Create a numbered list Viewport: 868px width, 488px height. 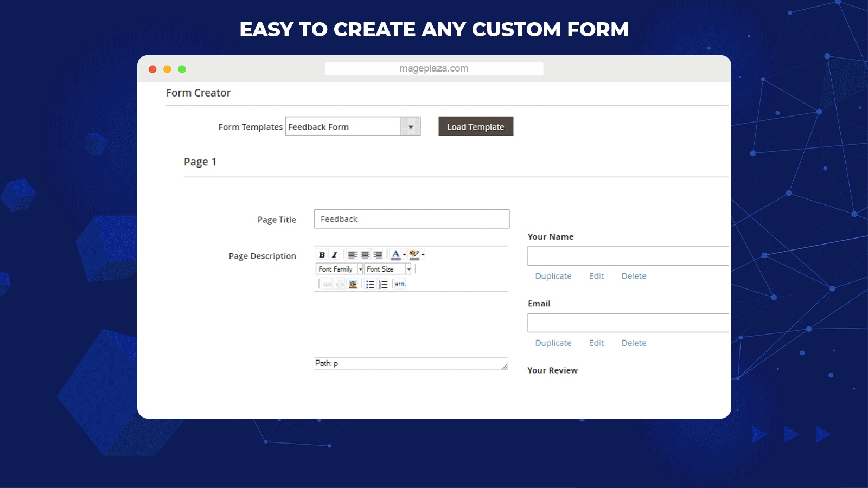click(x=383, y=284)
